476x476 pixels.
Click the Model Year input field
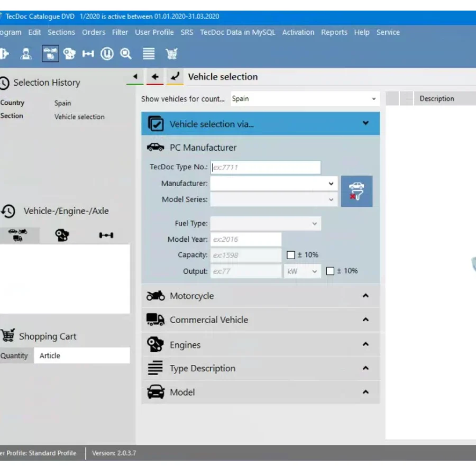click(246, 239)
